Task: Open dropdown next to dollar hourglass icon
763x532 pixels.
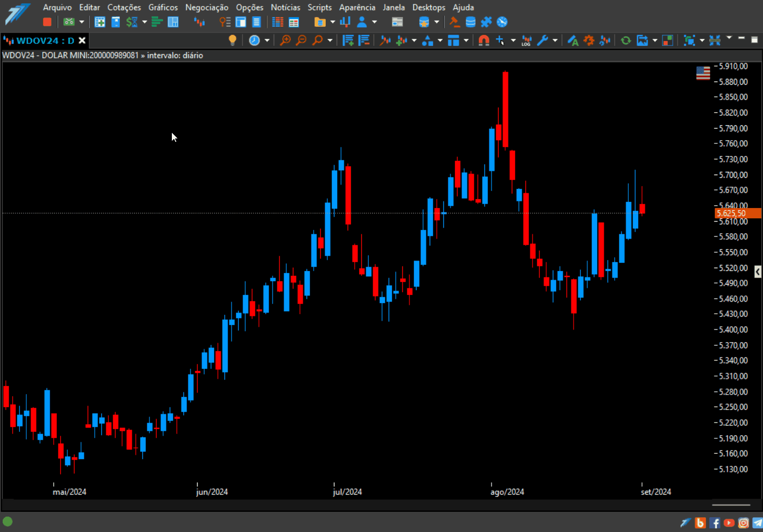Action: click(144, 22)
